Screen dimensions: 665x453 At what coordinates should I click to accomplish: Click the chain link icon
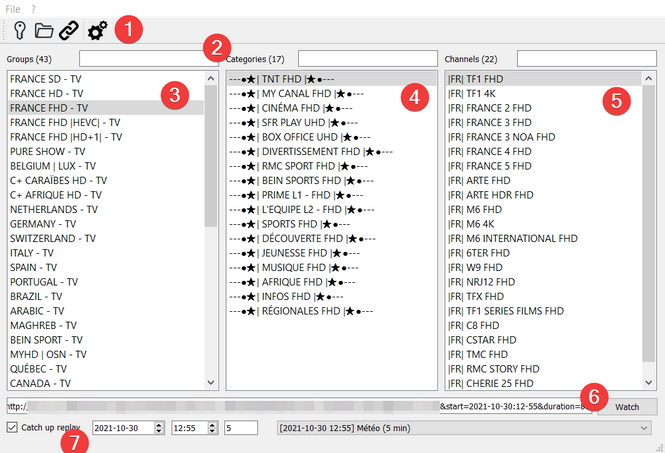tap(69, 31)
